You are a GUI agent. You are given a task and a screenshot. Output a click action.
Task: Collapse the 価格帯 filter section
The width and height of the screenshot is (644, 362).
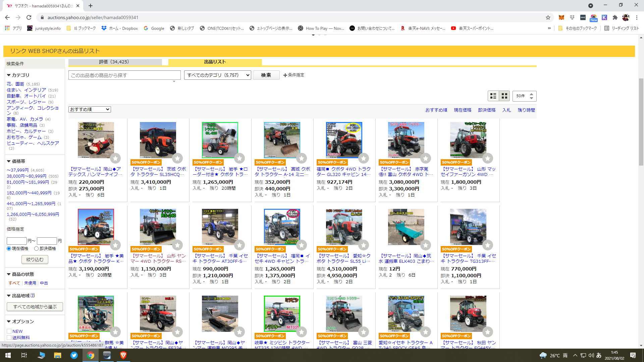pyautogui.click(x=16, y=161)
